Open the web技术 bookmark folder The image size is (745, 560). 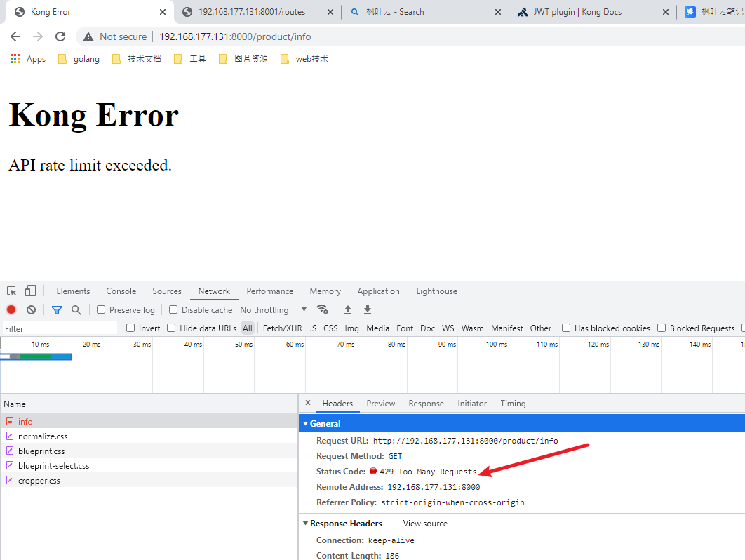304,59
